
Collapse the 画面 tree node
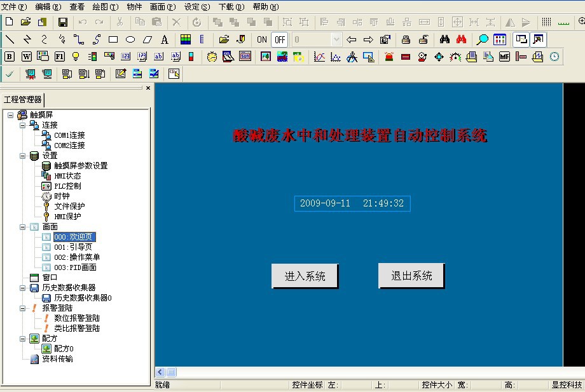[22, 227]
